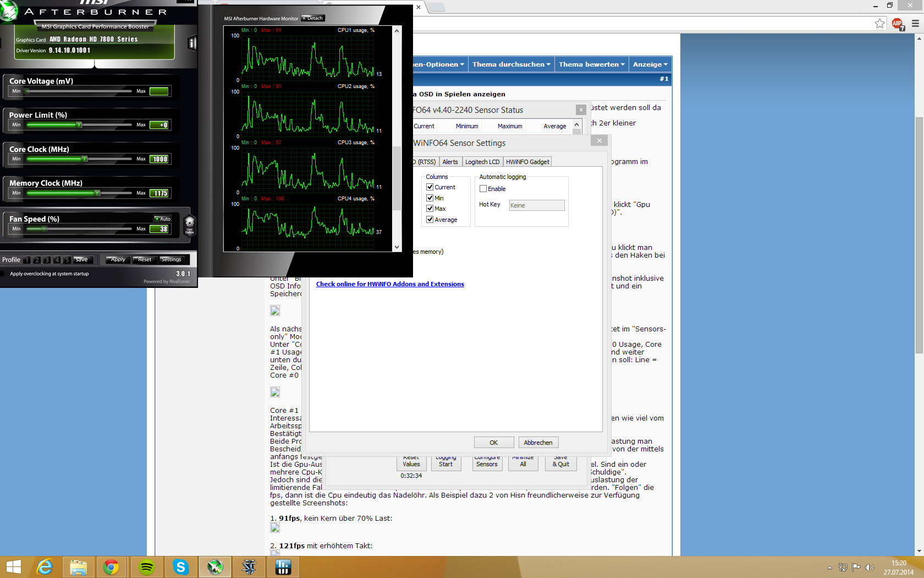Click the Hot Key input field
Viewport: 924px width, 578px height.
tap(536, 205)
